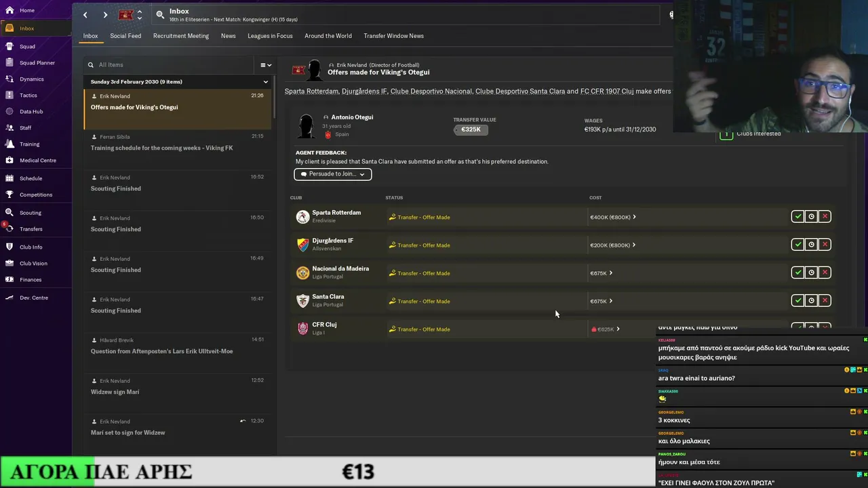Delay the Nacional da Madeira offer
868x488 pixels.
811,272
